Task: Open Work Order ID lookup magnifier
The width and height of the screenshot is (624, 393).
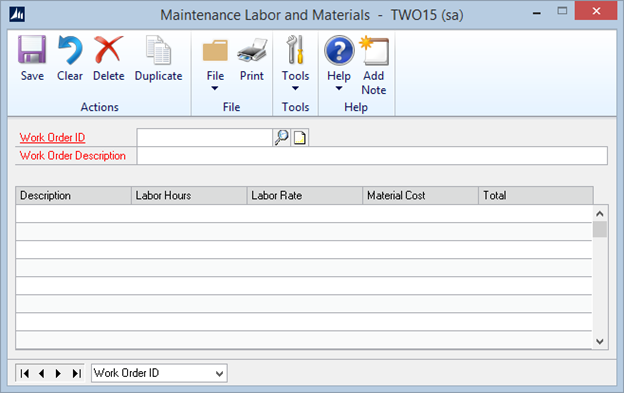Action: point(281,138)
